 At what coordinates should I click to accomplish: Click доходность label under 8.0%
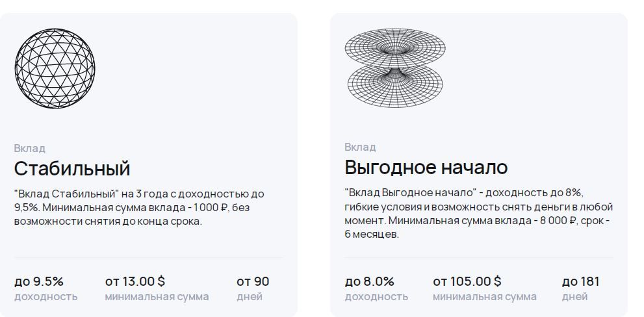coord(376,296)
